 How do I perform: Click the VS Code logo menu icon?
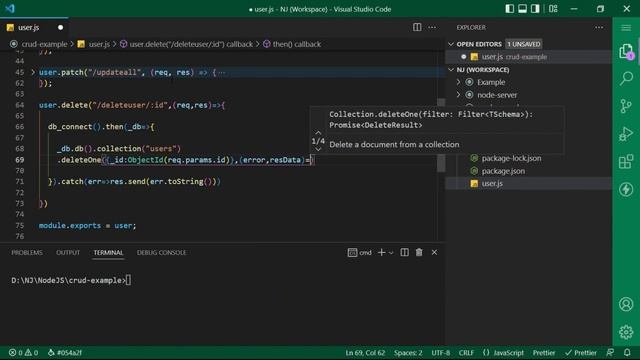[10, 9]
